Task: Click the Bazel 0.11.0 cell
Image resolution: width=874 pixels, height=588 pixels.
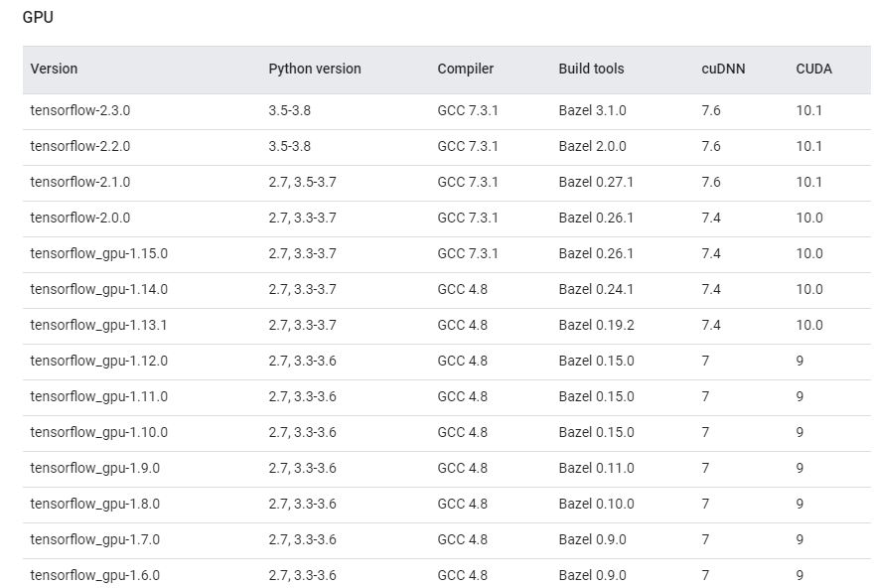Action: [x=597, y=468]
